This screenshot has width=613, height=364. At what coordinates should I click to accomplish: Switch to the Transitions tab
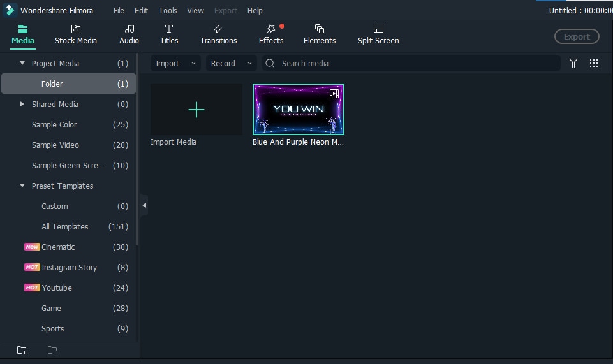click(x=218, y=35)
